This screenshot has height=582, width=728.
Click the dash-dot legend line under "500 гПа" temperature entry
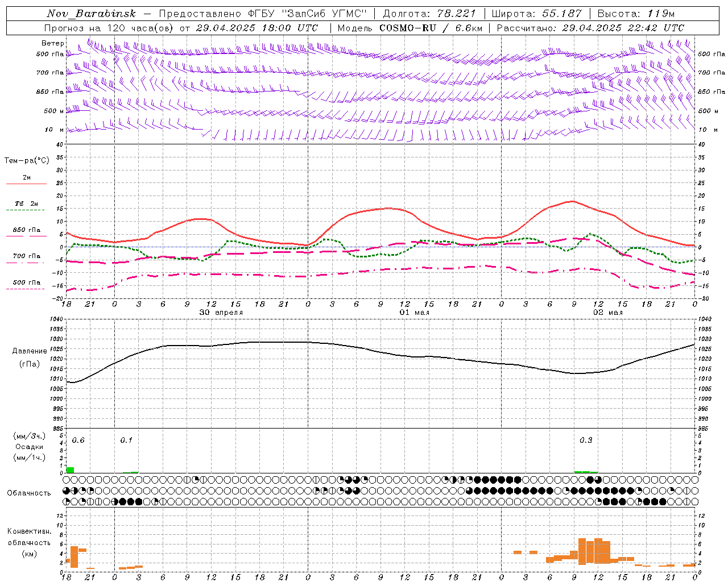26,289
